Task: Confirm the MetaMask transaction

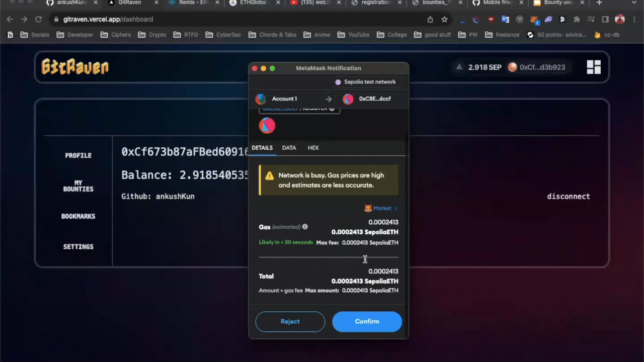Action: click(x=367, y=322)
